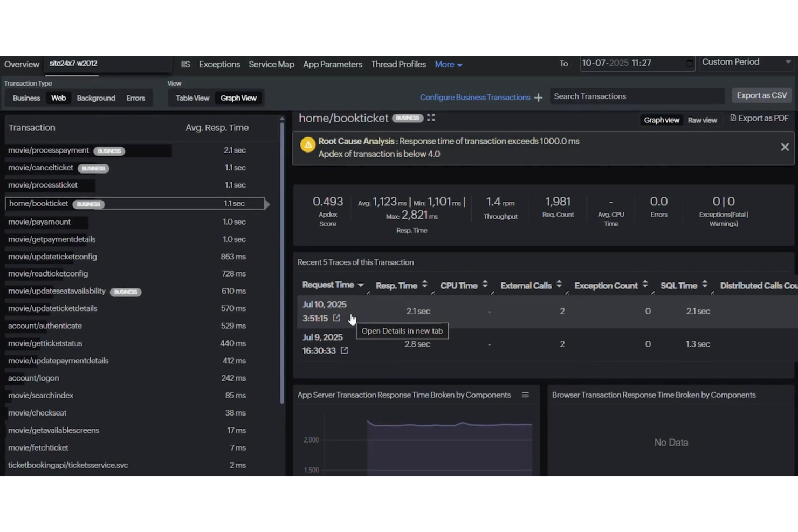Select the Errors transaction type
The image size is (798, 532).
pyautogui.click(x=135, y=98)
